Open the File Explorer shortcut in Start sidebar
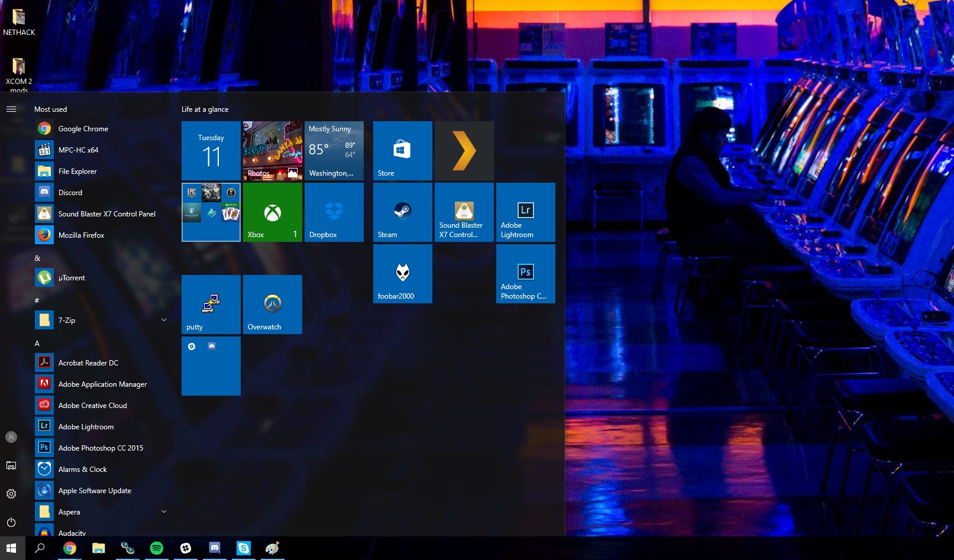The height and width of the screenshot is (560, 954). pos(11,465)
